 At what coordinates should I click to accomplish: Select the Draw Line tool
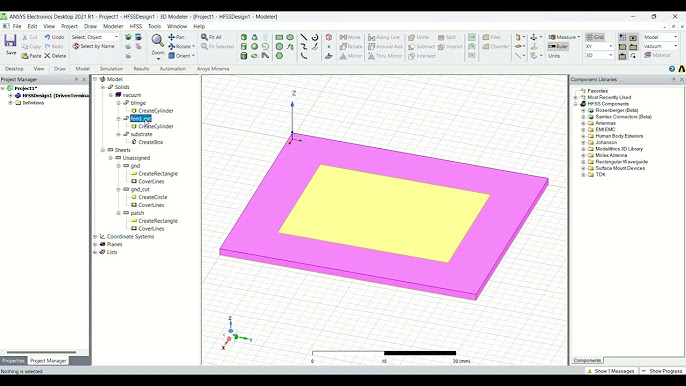(304, 37)
